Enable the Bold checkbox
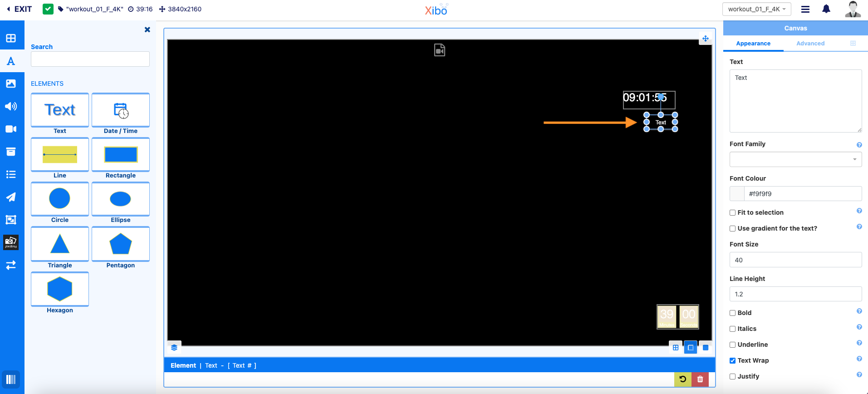Screen dimensions: 868x394 pyautogui.click(x=732, y=313)
